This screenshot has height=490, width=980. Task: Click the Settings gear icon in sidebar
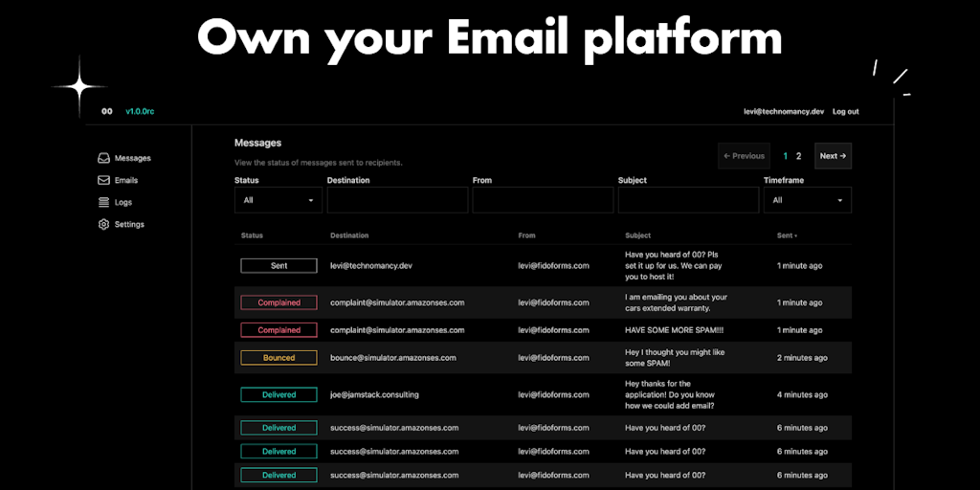tap(104, 224)
